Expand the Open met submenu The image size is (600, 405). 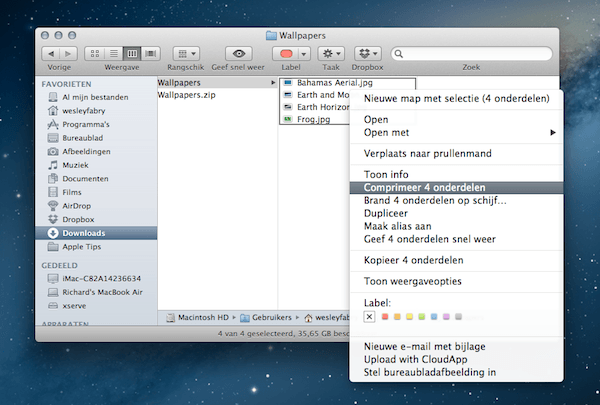click(457, 132)
